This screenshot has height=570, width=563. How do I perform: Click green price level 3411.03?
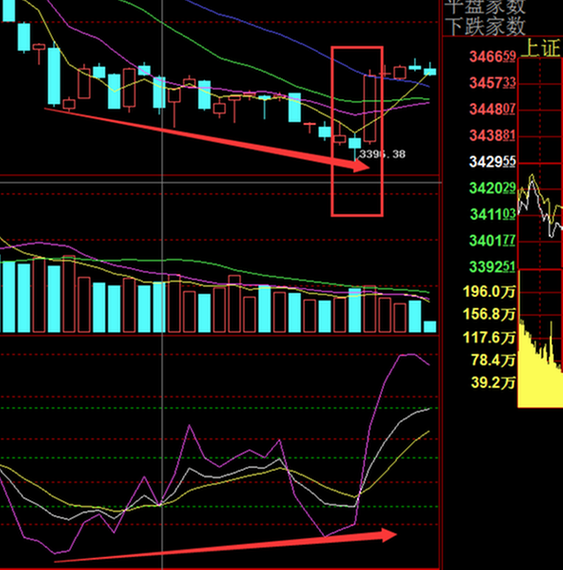(492, 214)
